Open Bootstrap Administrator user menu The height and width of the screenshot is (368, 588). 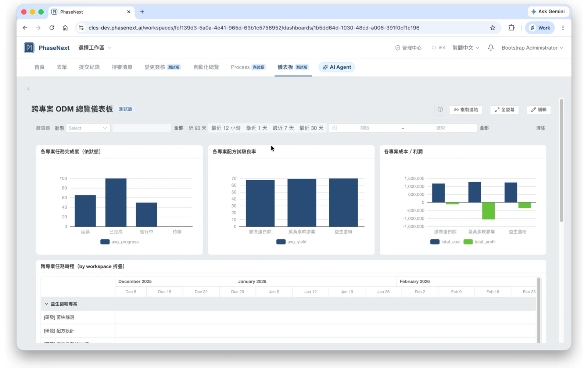pos(532,48)
